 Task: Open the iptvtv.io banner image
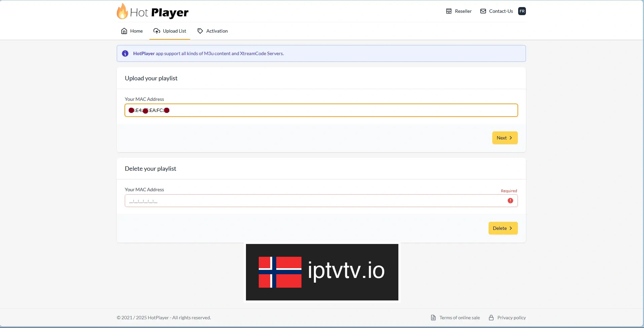tap(322, 272)
